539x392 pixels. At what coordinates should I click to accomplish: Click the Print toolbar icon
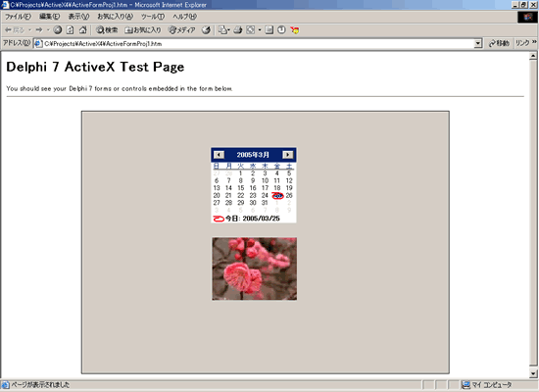click(237, 30)
